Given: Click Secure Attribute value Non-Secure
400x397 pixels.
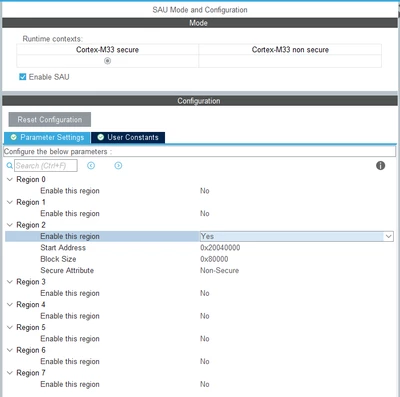Looking at the screenshot, I should 219,270.
